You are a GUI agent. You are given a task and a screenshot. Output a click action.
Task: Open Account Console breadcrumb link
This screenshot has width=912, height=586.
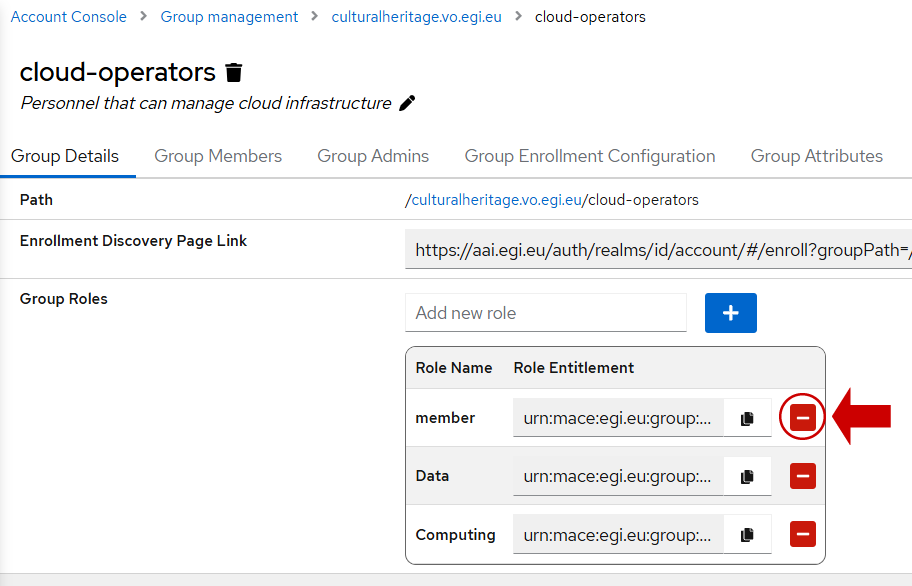point(69,17)
